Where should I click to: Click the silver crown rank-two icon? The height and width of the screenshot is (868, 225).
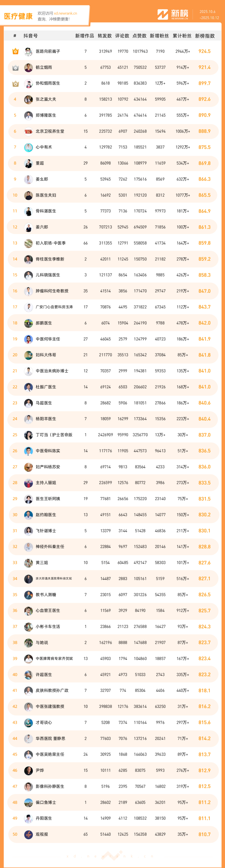tap(15, 68)
